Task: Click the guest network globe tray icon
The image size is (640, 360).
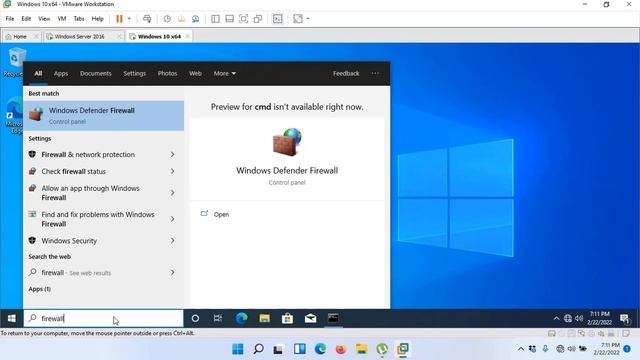Action: pos(568,318)
